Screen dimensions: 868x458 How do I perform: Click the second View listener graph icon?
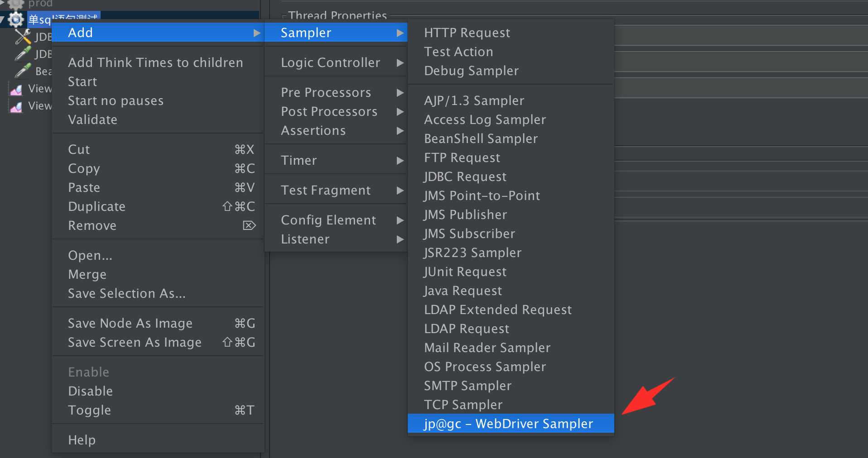[16, 106]
